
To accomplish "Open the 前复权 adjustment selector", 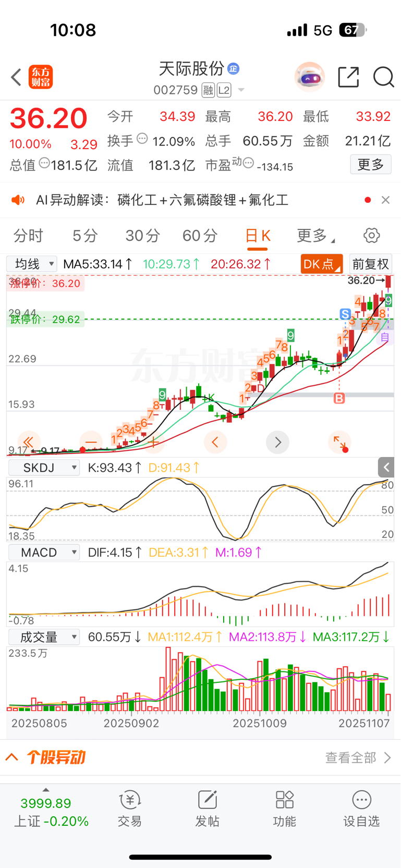I will [370, 264].
